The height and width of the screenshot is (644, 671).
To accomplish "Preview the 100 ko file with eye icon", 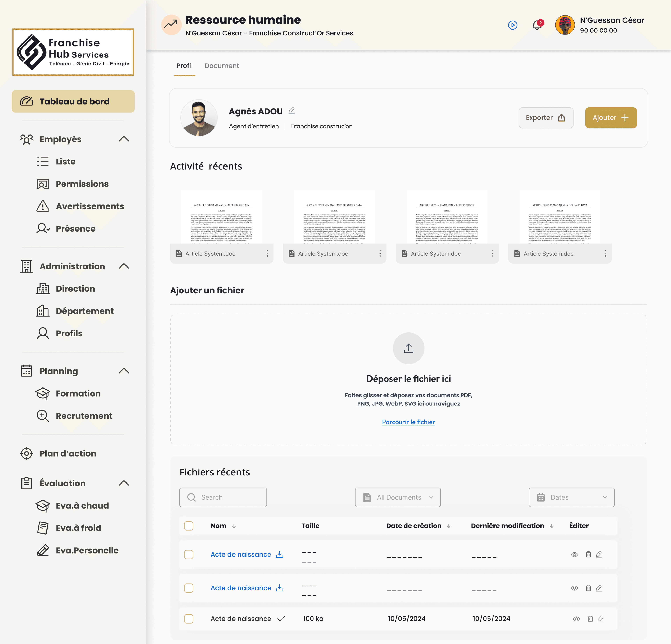I will pos(576,619).
